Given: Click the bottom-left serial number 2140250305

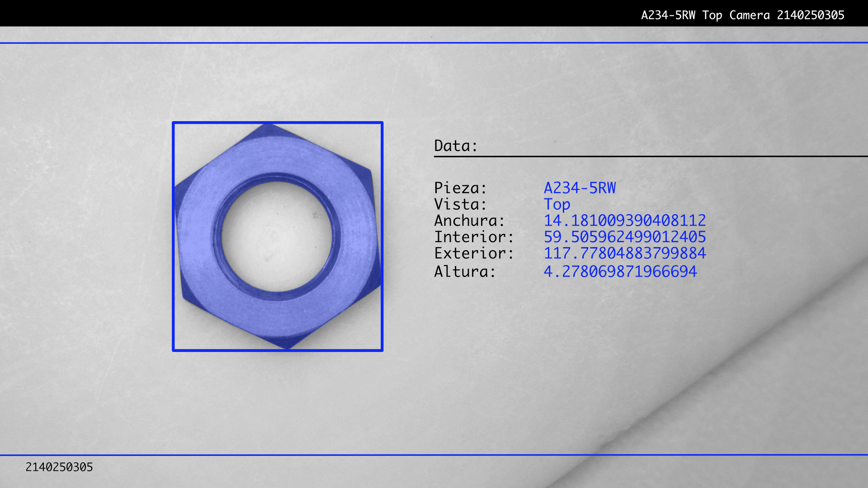Looking at the screenshot, I should 59,467.
